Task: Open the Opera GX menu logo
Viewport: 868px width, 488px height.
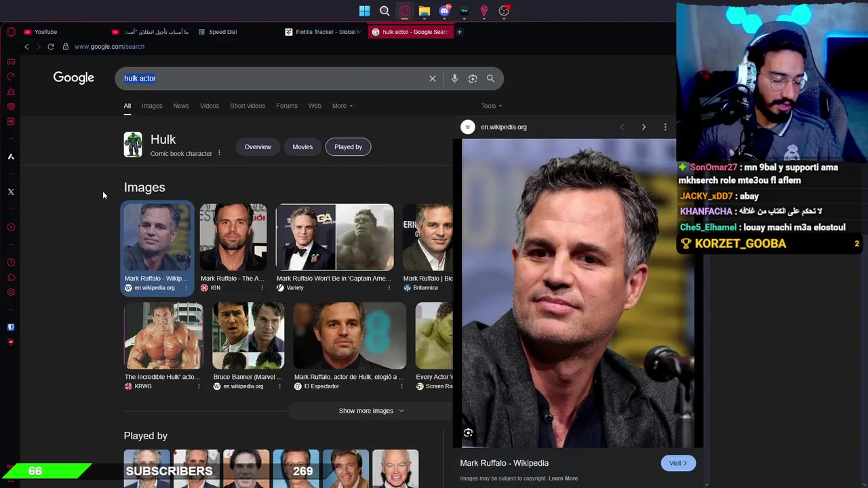Action: (11, 32)
